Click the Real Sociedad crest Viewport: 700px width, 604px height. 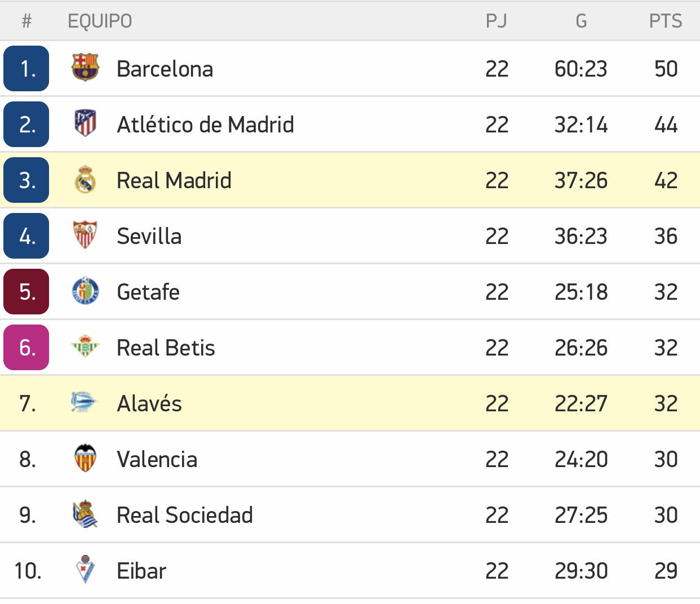point(85,514)
